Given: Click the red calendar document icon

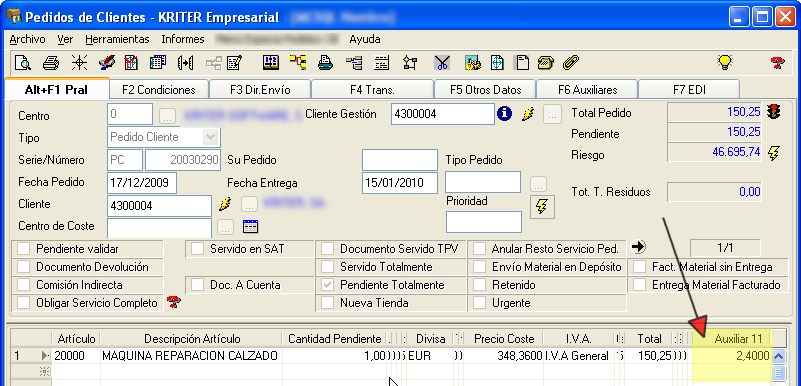Looking at the screenshot, I should pyautogui.click(x=131, y=63).
